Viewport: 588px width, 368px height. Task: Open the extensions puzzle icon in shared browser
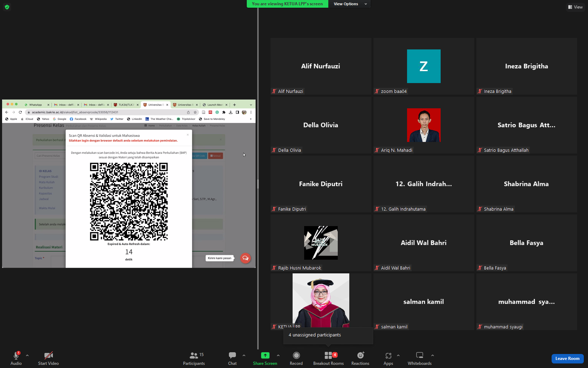(224, 112)
